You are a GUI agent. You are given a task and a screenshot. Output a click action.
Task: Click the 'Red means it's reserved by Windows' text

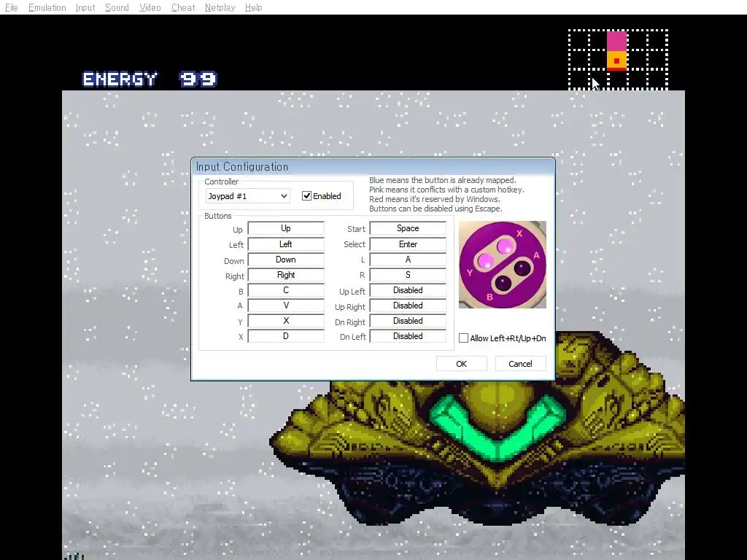coord(435,199)
